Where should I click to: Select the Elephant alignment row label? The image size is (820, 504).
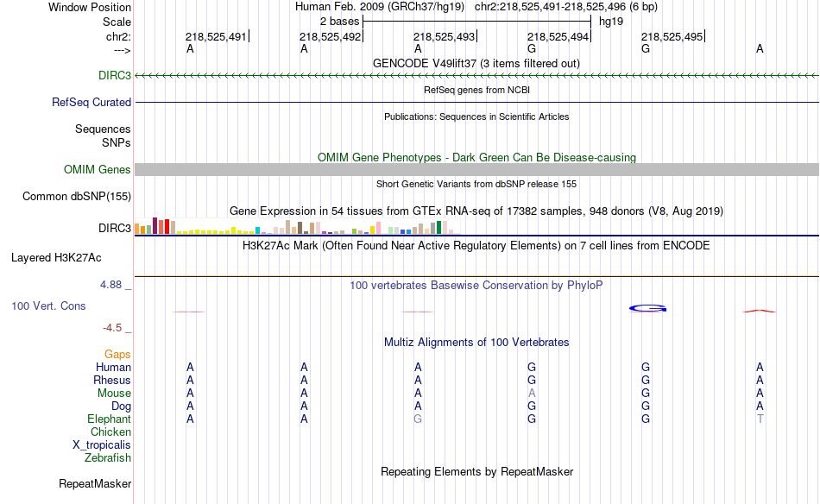110,419
